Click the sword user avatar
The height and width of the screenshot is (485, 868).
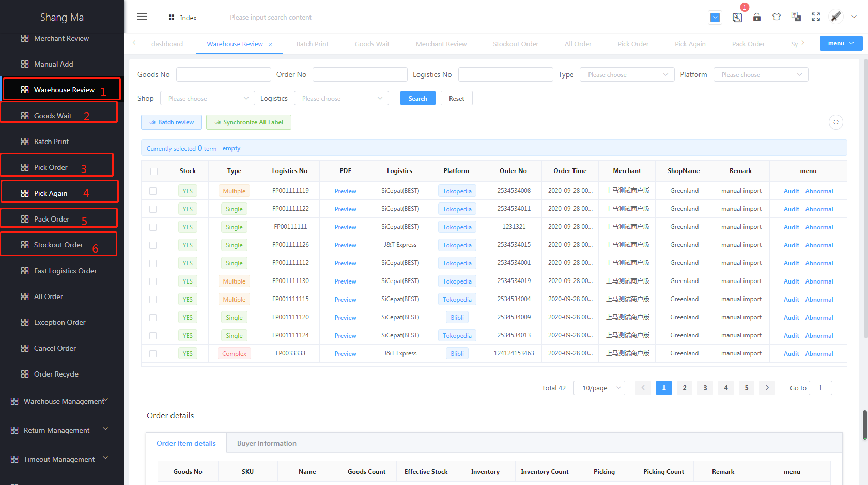click(x=836, y=17)
